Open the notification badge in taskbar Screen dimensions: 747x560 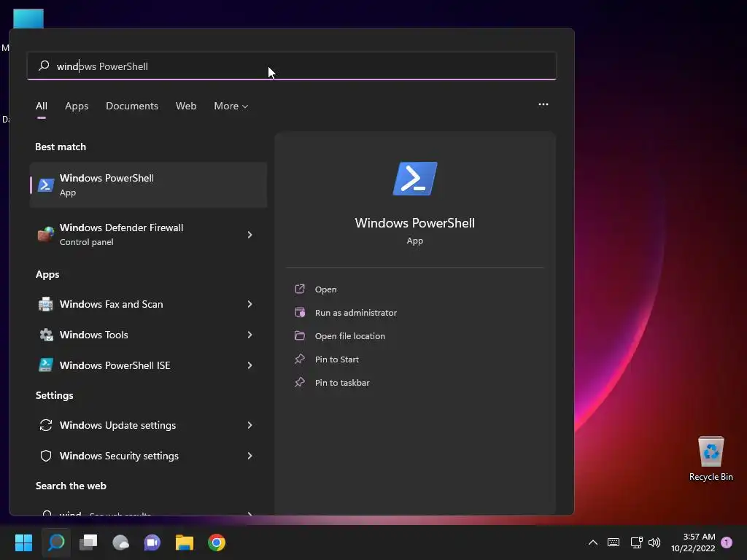point(727,542)
